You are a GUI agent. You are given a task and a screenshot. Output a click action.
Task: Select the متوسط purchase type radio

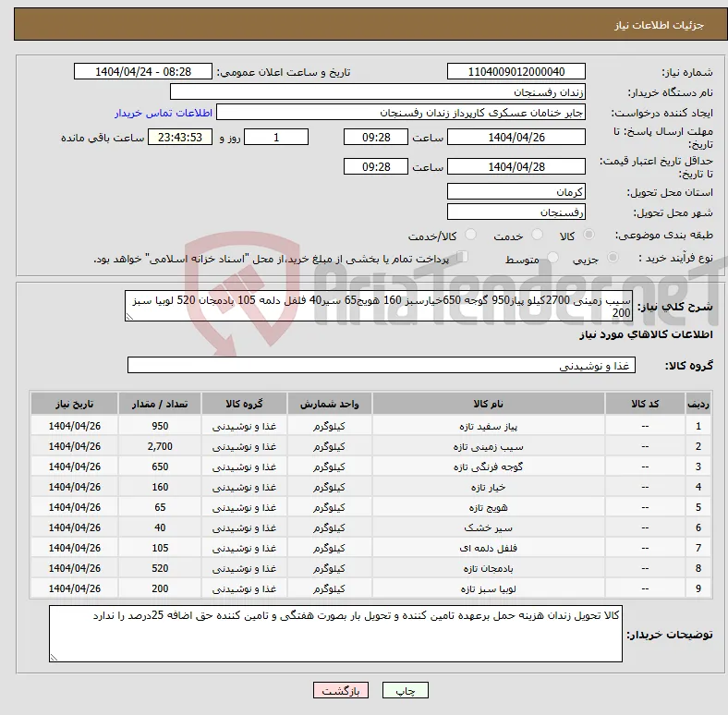[552, 257]
